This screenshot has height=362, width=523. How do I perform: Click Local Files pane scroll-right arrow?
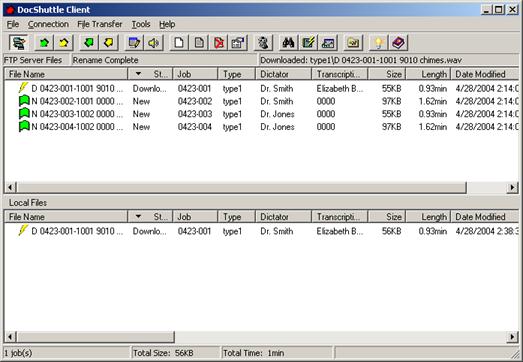point(512,337)
